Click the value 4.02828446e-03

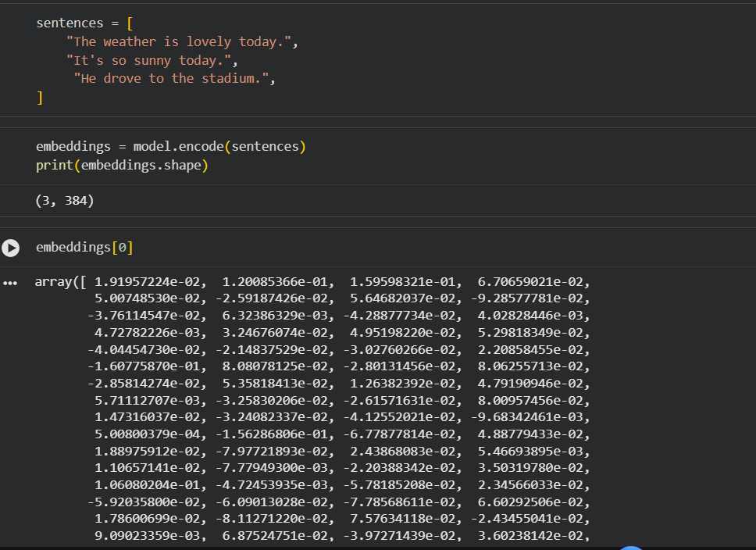(530, 316)
